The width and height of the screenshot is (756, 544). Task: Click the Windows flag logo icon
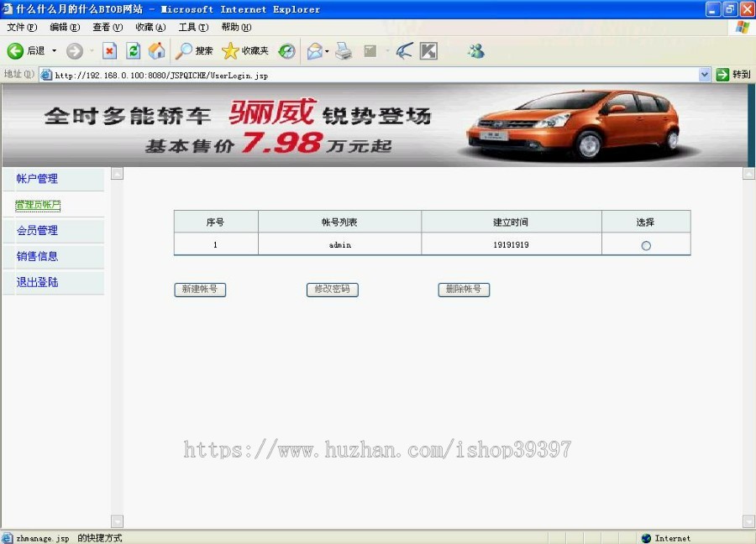pyautogui.click(x=743, y=27)
